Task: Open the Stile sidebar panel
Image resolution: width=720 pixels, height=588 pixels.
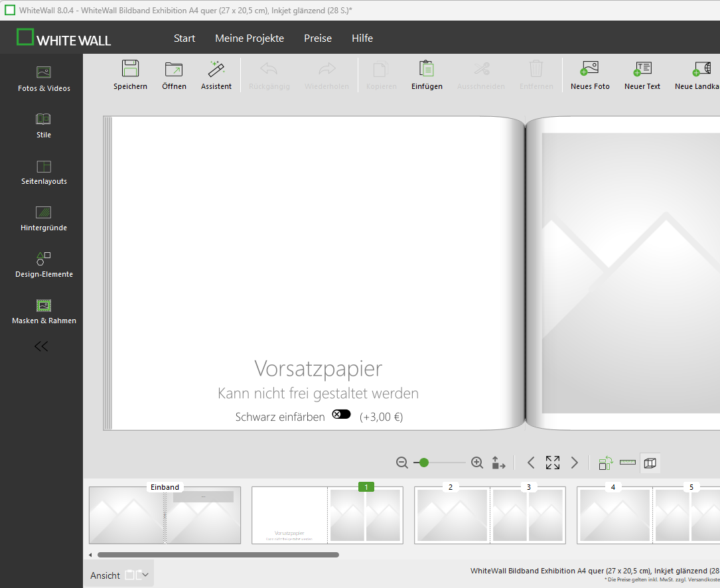Action: coord(44,125)
